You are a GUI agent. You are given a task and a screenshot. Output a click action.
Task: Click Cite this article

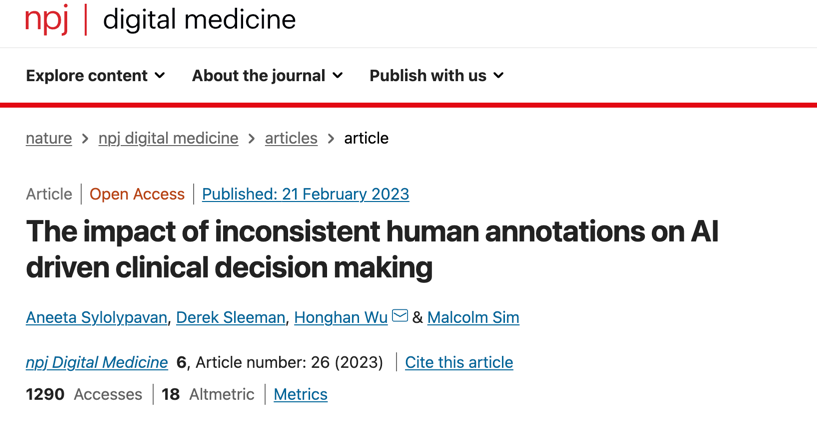459,362
